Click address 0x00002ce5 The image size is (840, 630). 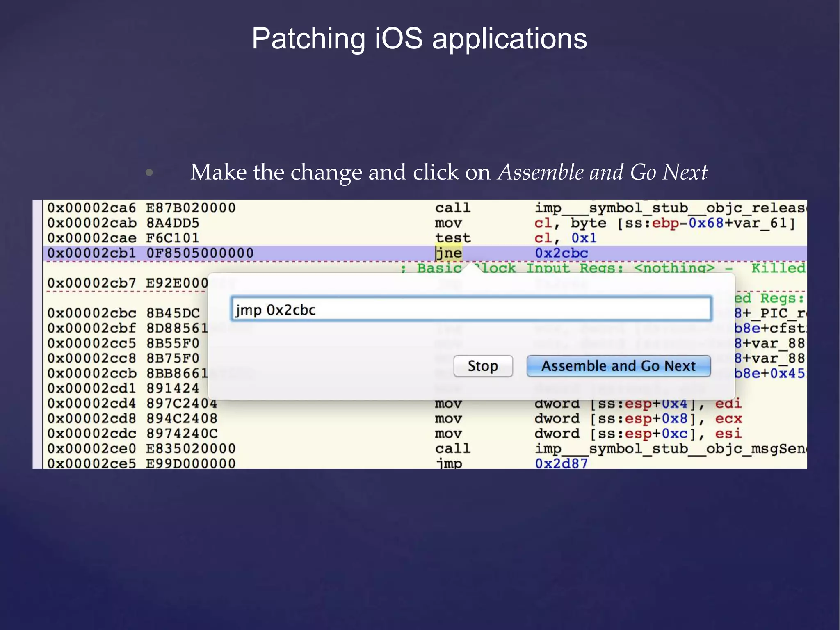[x=91, y=463]
